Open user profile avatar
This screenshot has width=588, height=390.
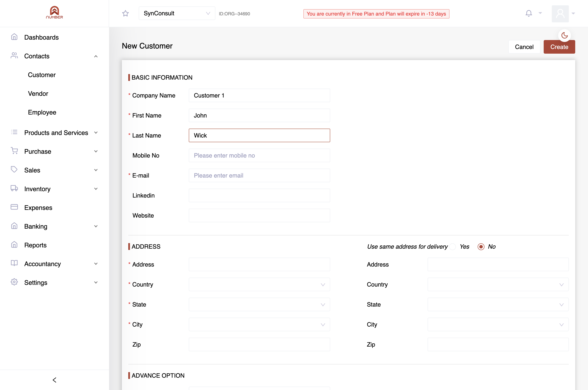click(x=560, y=14)
